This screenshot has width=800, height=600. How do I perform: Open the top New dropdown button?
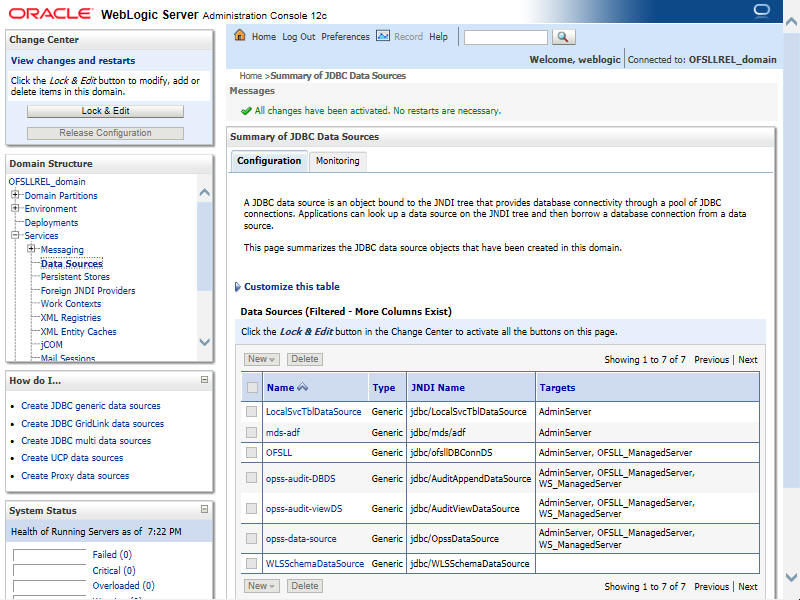click(x=261, y=359)
